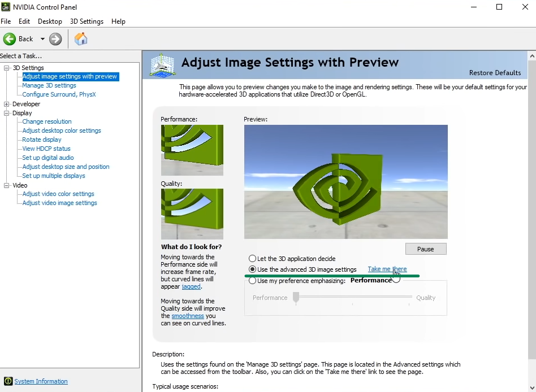Image resolution: width=536 pixels, height=392 pixels.
Task: Click the Forward arrow icon
Action: click(x=55, y=39)
